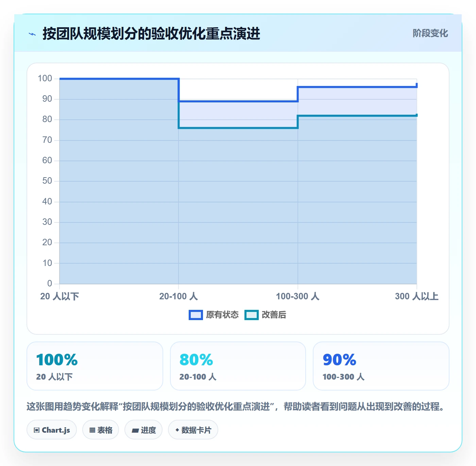476x466 pixels.
Task: Open the 80% 20-100 人 data card
Action: click(x=238, y=366)
